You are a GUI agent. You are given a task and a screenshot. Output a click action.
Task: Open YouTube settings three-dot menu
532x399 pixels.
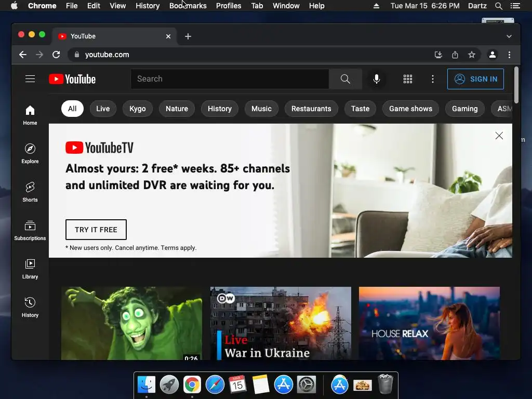click(433, 79)
